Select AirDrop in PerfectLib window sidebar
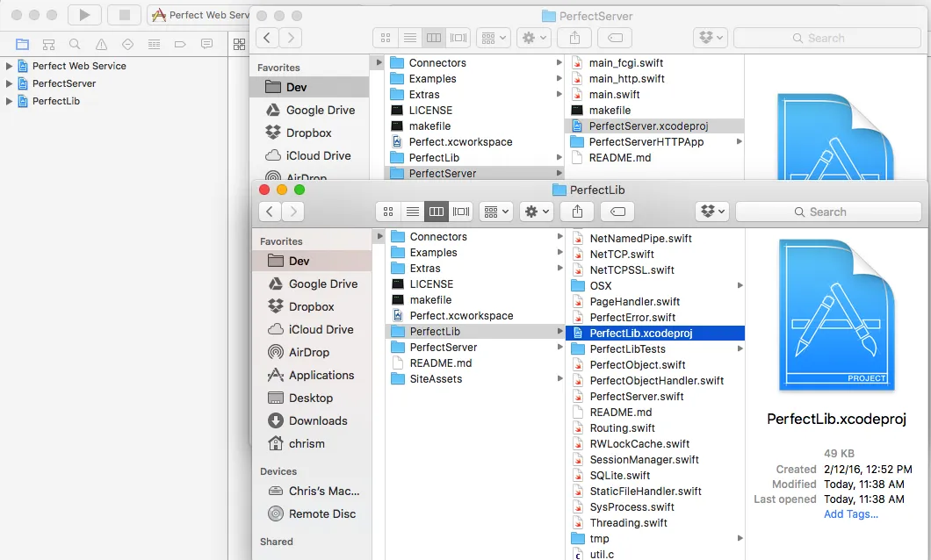The image size is (931, 560). point(313,352)
